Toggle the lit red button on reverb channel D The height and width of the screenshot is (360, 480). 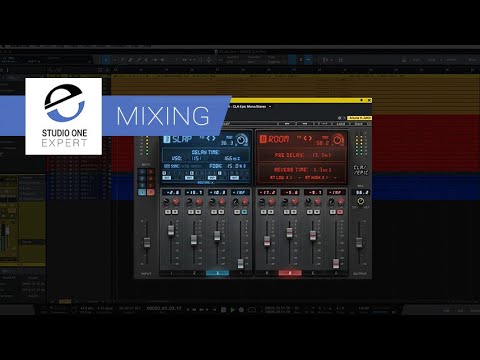click(340, 212)
